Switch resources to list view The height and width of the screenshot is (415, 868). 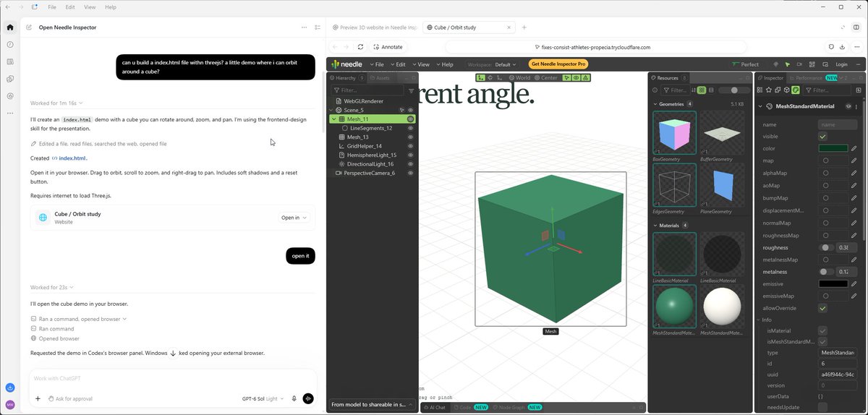point(711,90)
